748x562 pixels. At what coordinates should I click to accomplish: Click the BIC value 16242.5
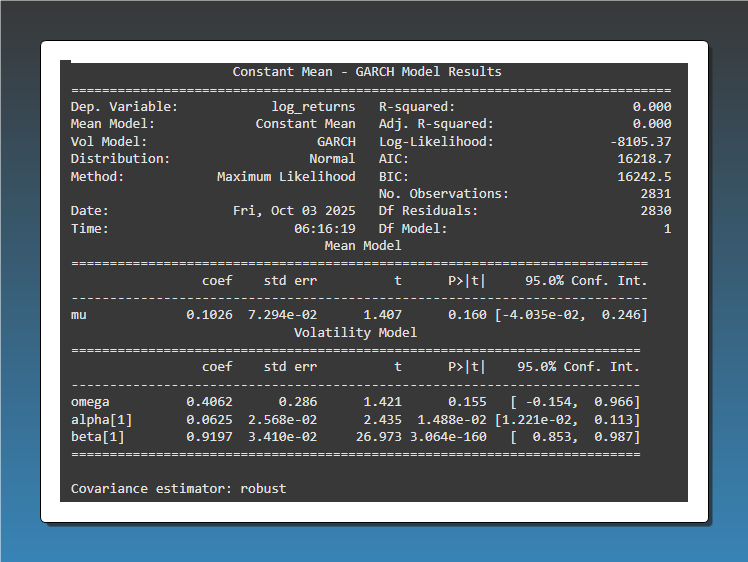(644, 177)
